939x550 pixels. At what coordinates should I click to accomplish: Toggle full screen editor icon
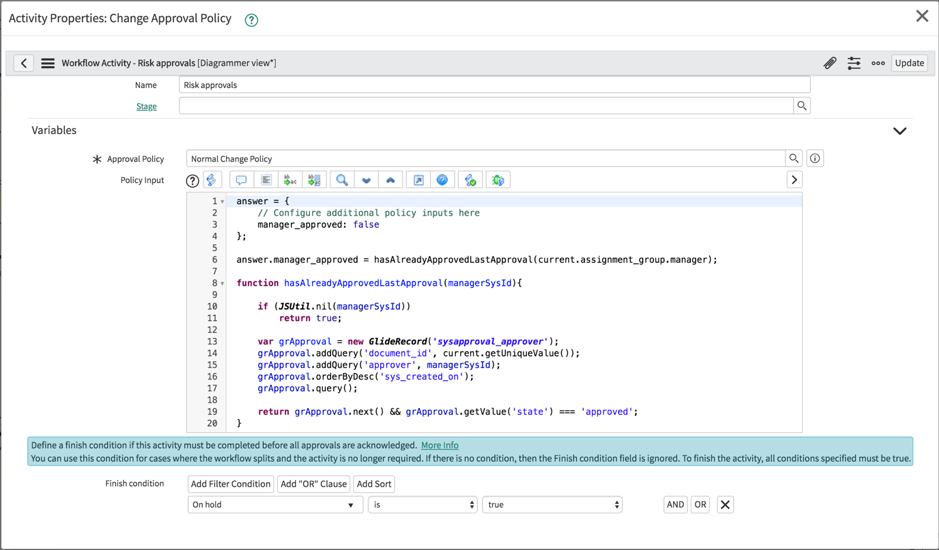419,180
